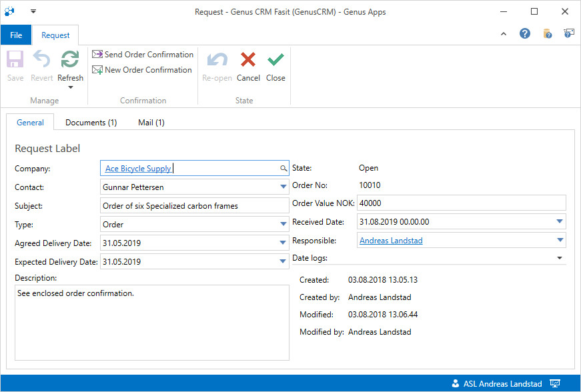Click the Created by Andreas Landstad value

[380, 297]
